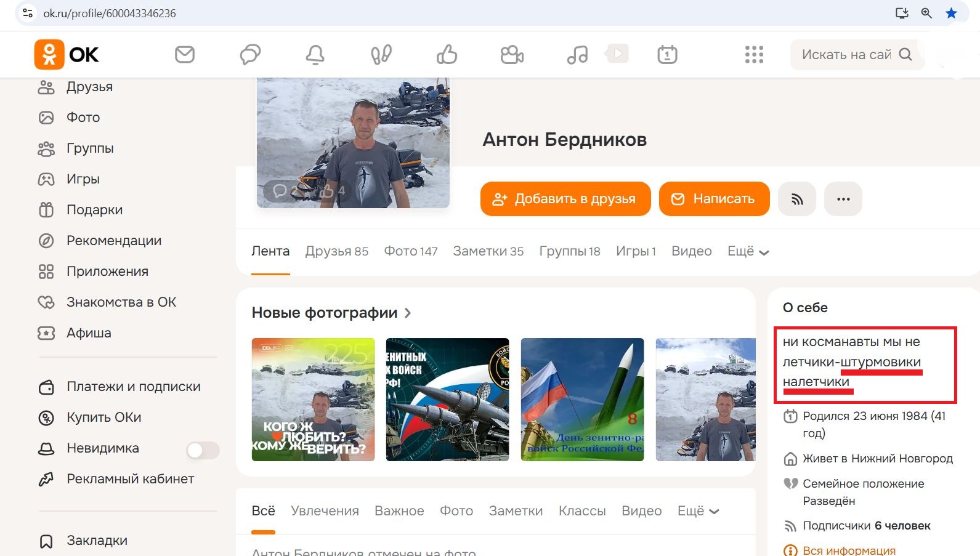Open Знакомства в ОК in sidebar
Image resolution: width=980 pixels, height=556 pixels.
pyautogui.click(x=121, y=302)
